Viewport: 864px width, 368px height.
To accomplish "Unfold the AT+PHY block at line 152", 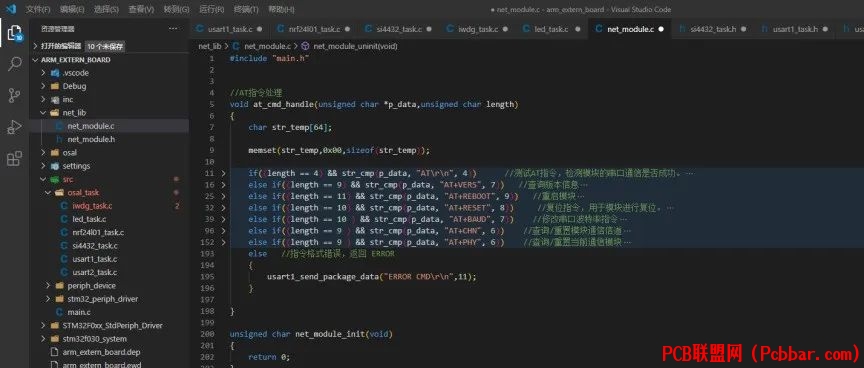I will (x=223, y=242).
